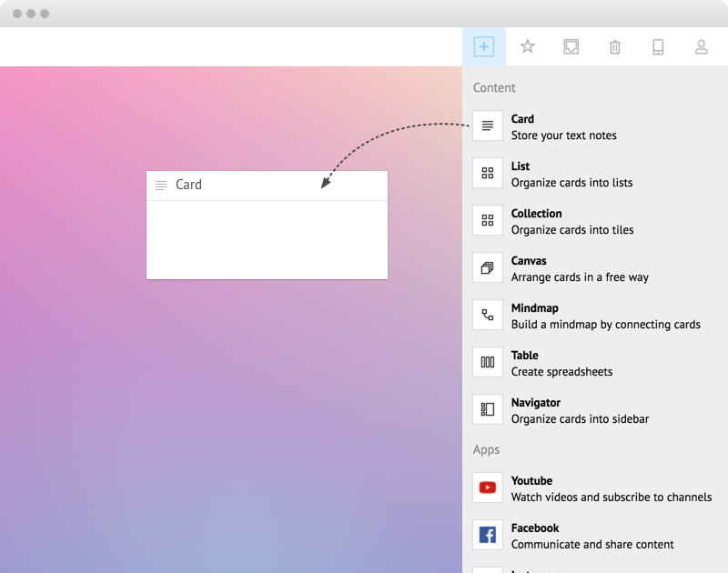Select 'Build a mindmap by connecting cards' text

[606, 325]
